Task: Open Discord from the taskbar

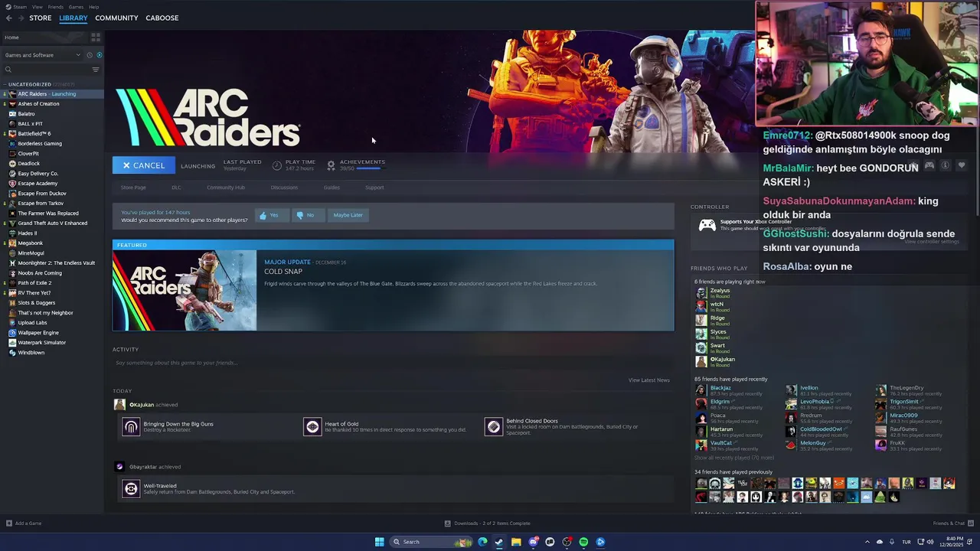Action: click(x=533, y=542)
